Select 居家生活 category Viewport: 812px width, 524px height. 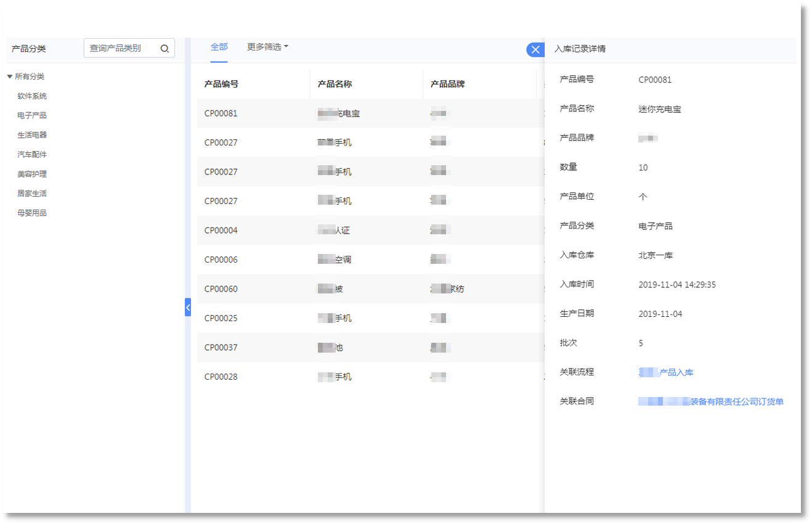tap(32, 194)
